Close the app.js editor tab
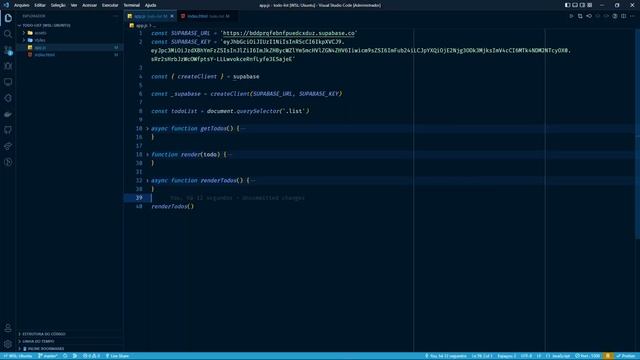 pyautogui.click(x=172, y=16)
